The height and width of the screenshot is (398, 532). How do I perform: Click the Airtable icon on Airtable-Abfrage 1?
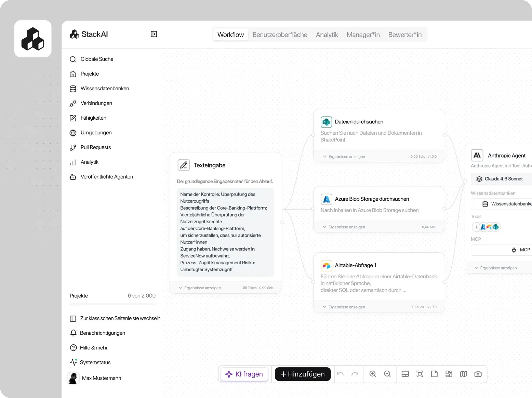point(327,266)
